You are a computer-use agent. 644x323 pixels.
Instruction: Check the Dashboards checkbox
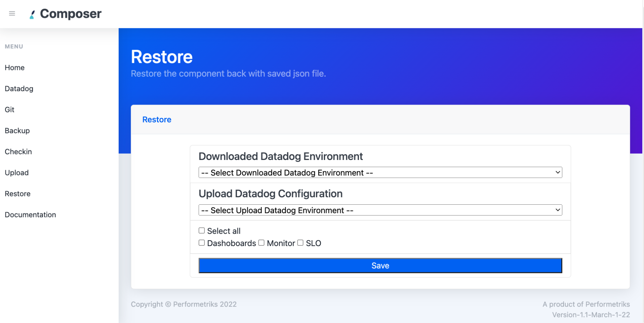coord(202,243)
